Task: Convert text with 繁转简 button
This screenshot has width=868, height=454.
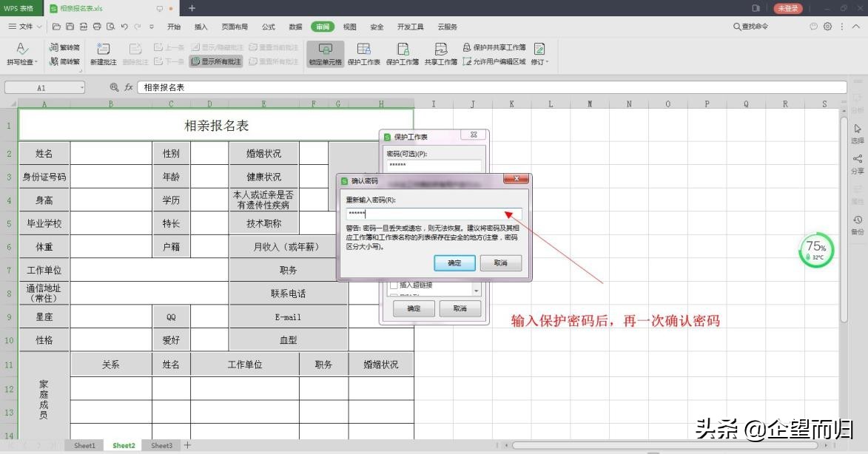Action: pos(65,47)
